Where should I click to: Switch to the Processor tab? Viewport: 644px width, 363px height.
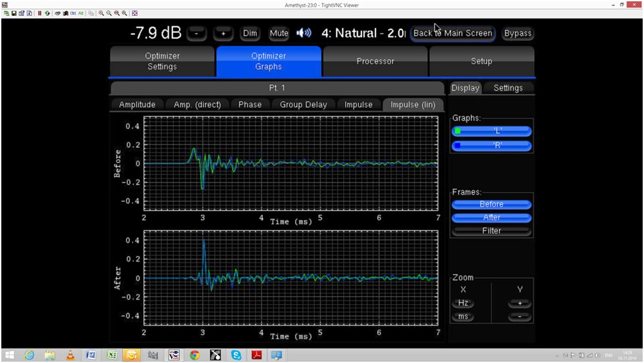click(375, 61)
